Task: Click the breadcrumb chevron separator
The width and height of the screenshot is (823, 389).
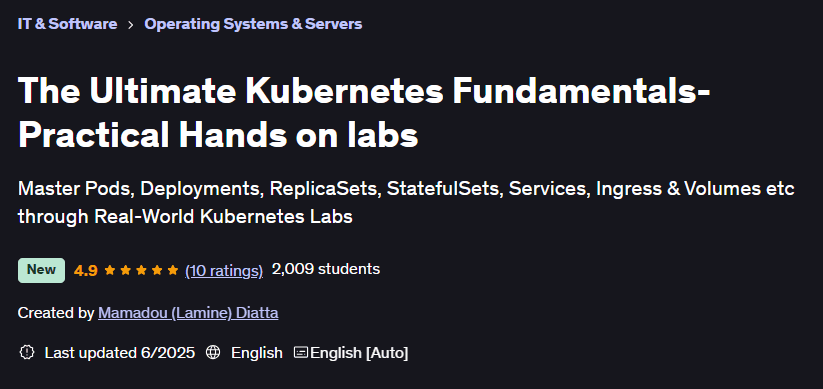Action: click(x=131, y=25)
